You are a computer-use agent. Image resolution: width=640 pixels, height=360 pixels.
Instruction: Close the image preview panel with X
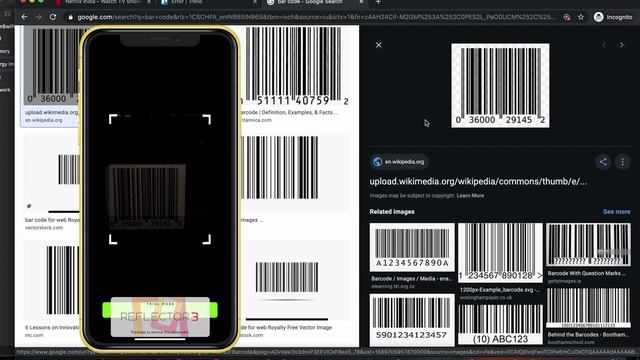tap(378, 45)
